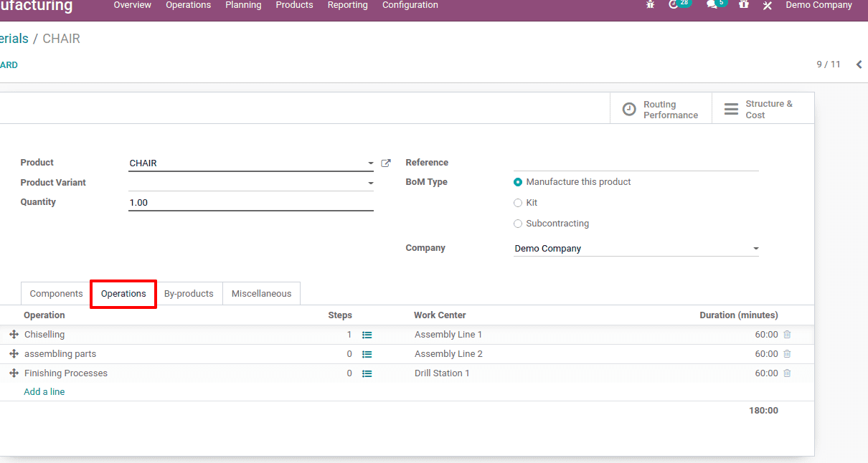This screenshot has width=868, height=463.
Task: Click the Chiselling operation name
Action: point(44,335)
